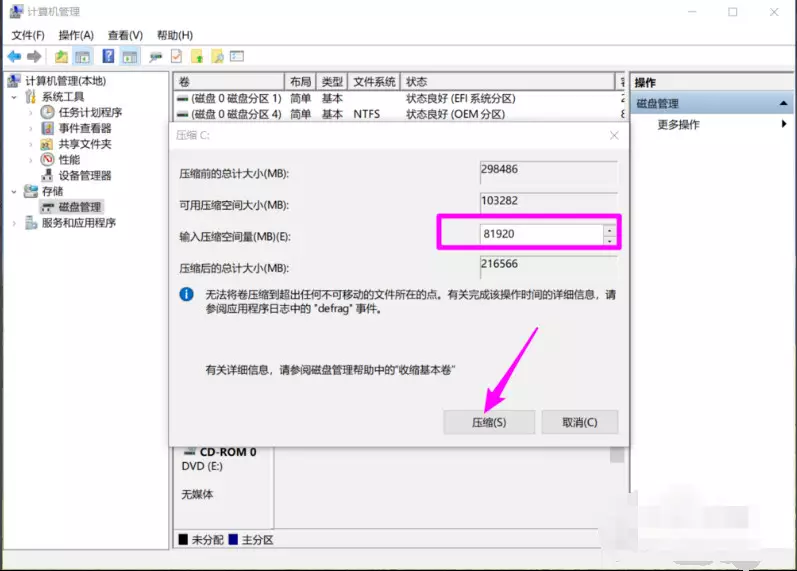Screen dimensions: 797x571
Task: Collapse Disk Management (磁盘管理) section in Actions pane
Action: 783,104
